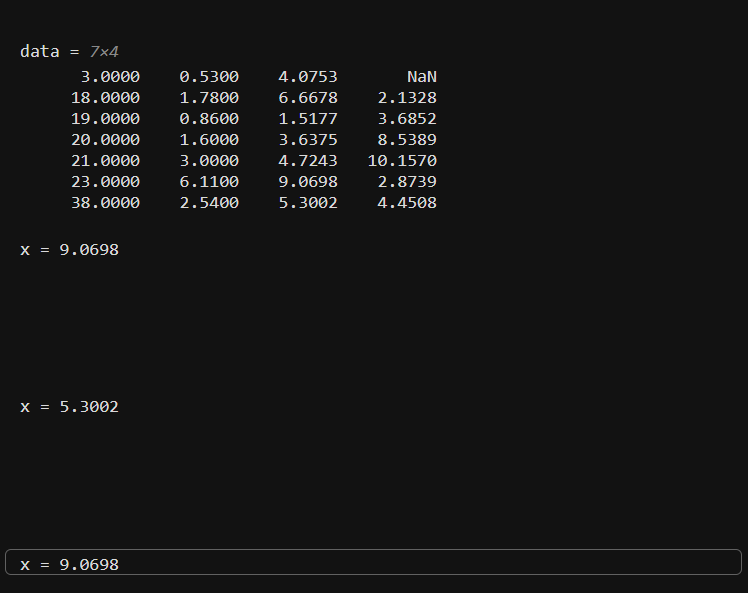Click the 'data = 7×4' variable header
The height and width of the screenshot is (593, 748).
pyautogui.click(x=69, y=52)
